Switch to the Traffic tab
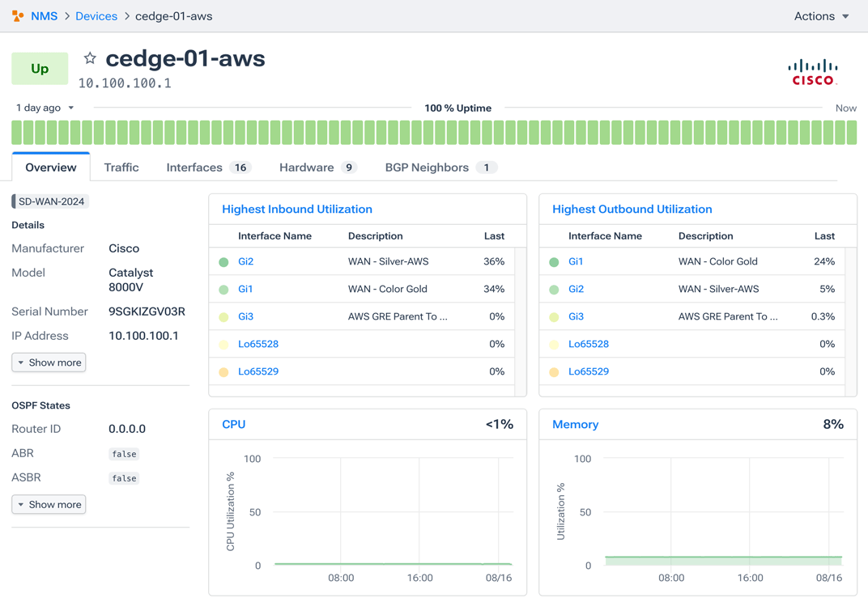 point(121,167)
